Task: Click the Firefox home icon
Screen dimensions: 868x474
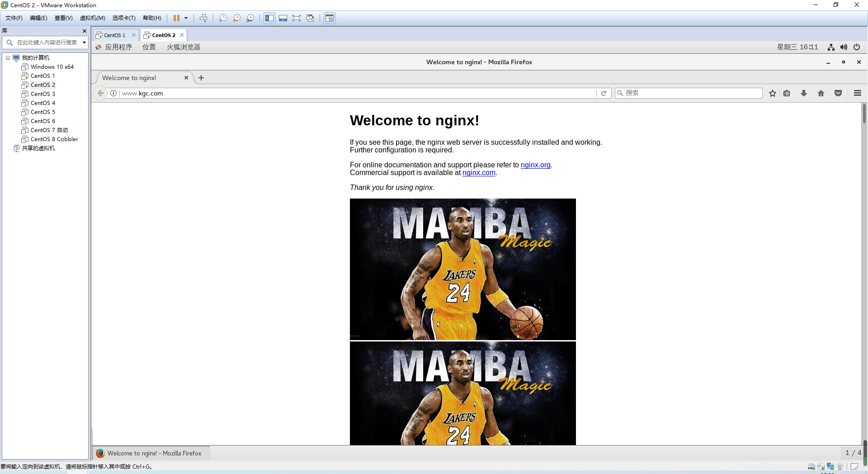Action: click(821, 93)
